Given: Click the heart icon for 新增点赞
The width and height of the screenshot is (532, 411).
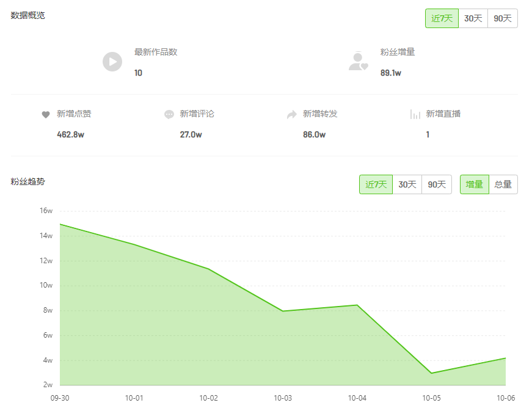Looking at the screenshot, I should pyautogui.click(x=45, y=114).
